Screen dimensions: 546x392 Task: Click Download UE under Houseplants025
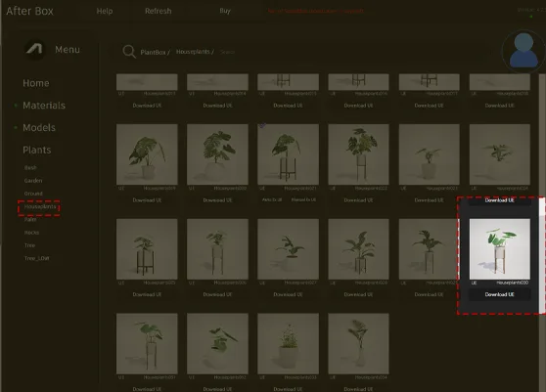pyautogui.click(x=147, y=294)
